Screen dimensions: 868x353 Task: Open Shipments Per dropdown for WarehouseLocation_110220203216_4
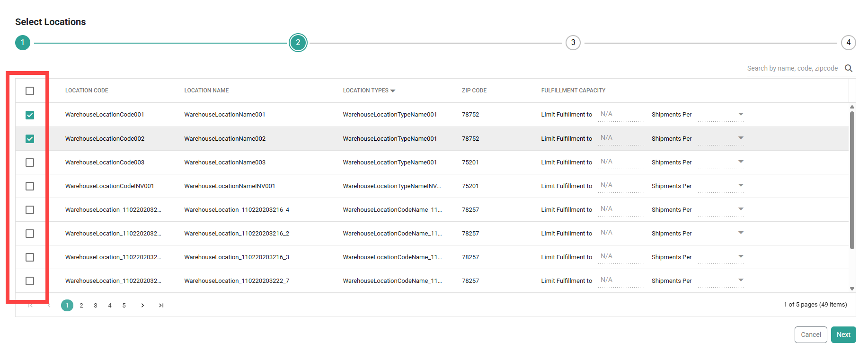click(721, 209)
